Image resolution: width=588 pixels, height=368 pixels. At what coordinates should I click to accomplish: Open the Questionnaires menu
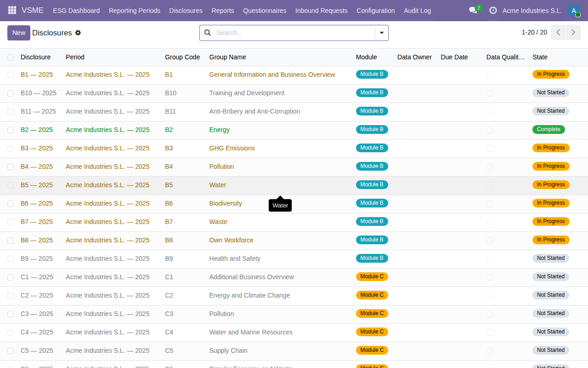coord(265,10)
